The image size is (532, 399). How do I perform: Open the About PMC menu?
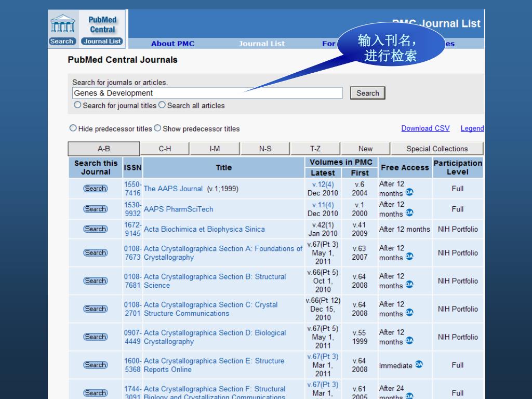click(x=172, y=44)
